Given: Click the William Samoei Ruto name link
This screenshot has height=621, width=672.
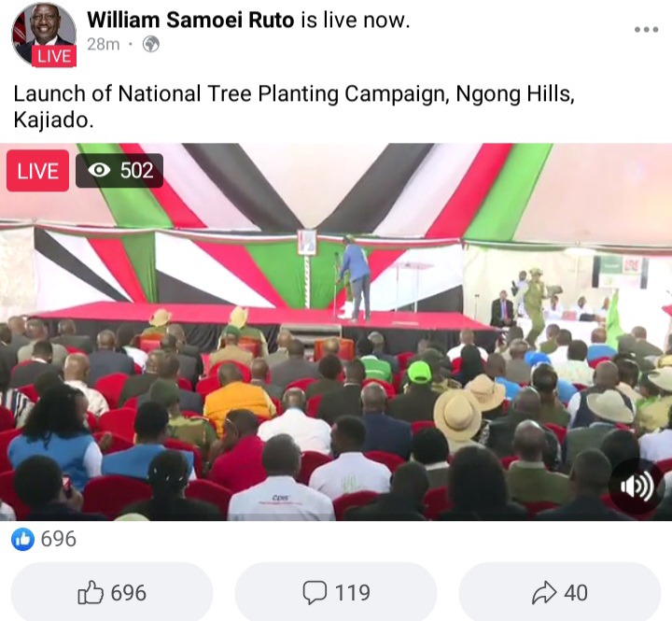Looking at the screenshot, I should click(x=190, y=21).
